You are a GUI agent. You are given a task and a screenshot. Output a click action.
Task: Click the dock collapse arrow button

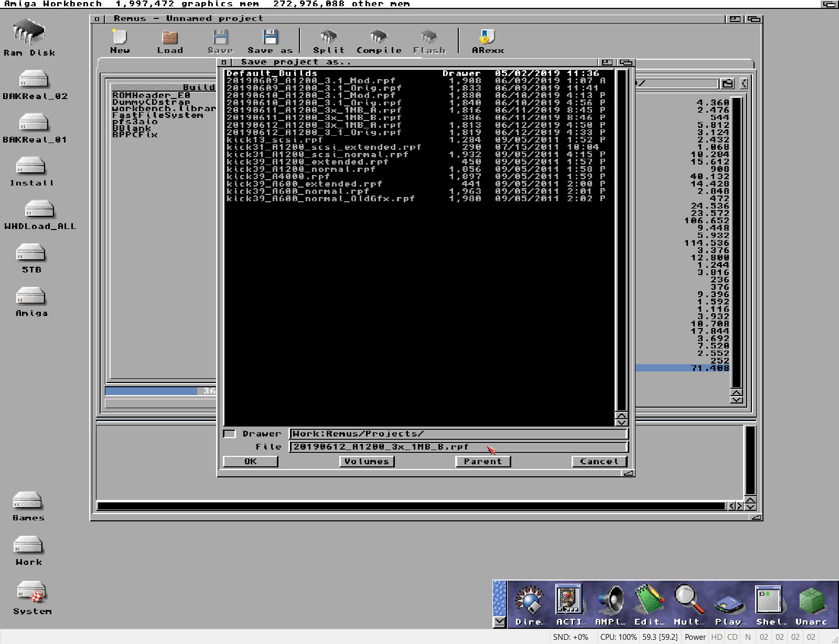(x=500, y=622)
